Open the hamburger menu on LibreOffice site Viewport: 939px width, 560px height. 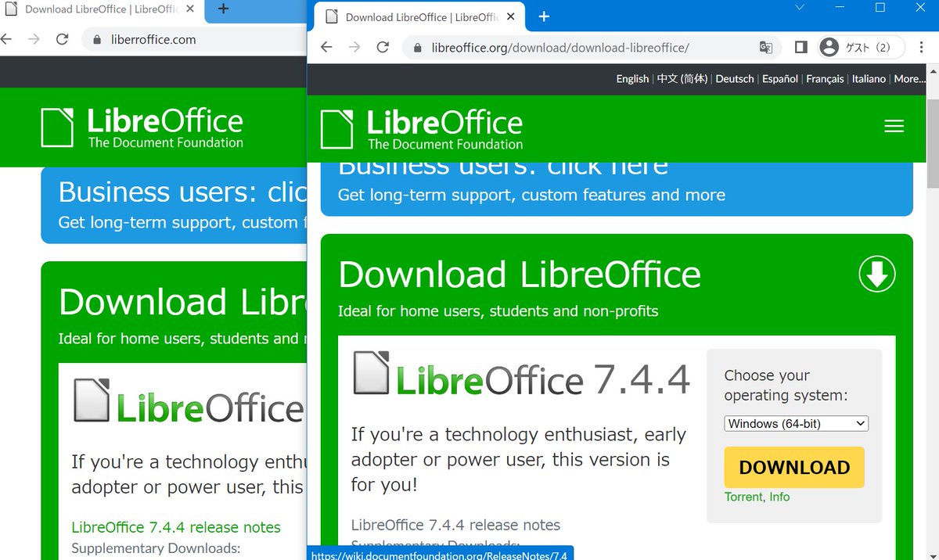(x=894, y=126)
